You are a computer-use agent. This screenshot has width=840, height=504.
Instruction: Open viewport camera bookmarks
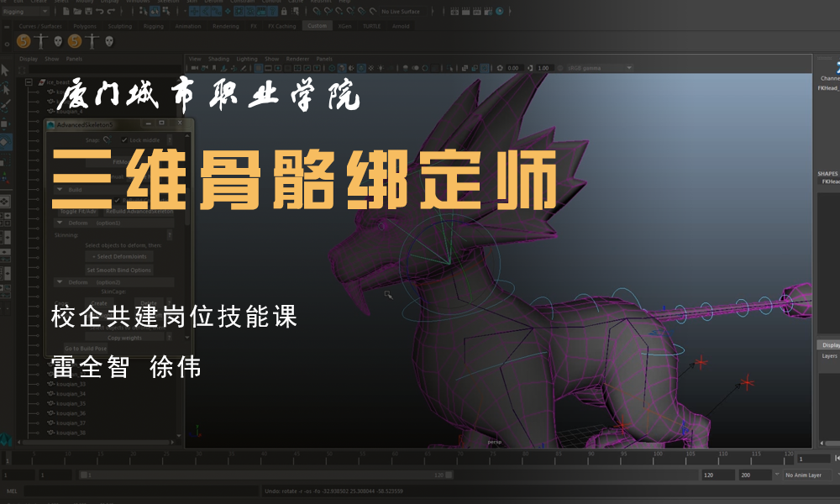pyautogui.click(x=214, y=68)
